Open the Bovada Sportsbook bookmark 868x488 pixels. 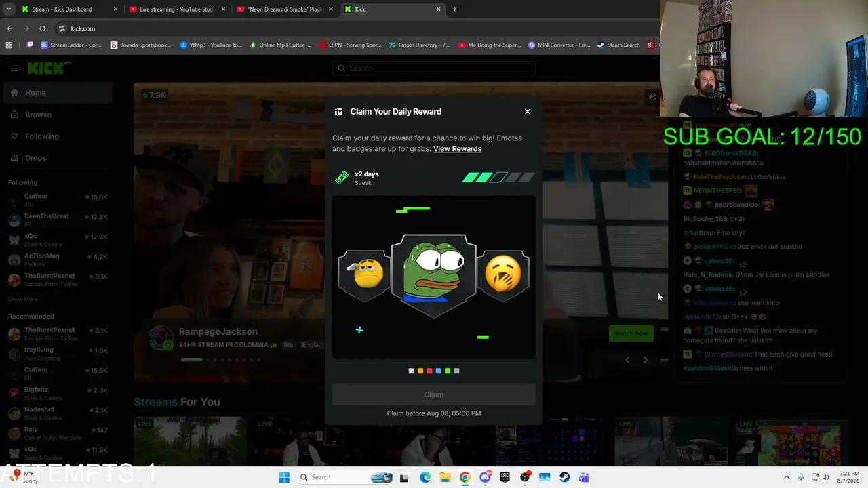click(140, 45)
